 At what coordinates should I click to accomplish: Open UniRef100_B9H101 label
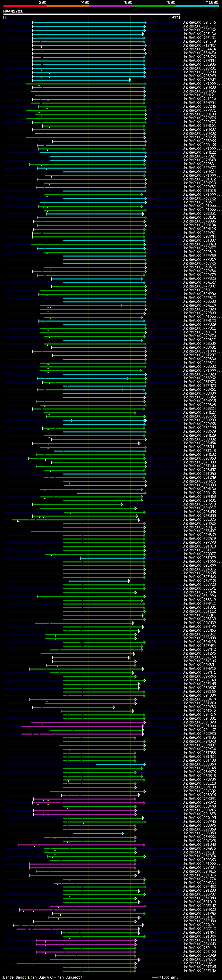pyautogui.click(x=199, y=125)
